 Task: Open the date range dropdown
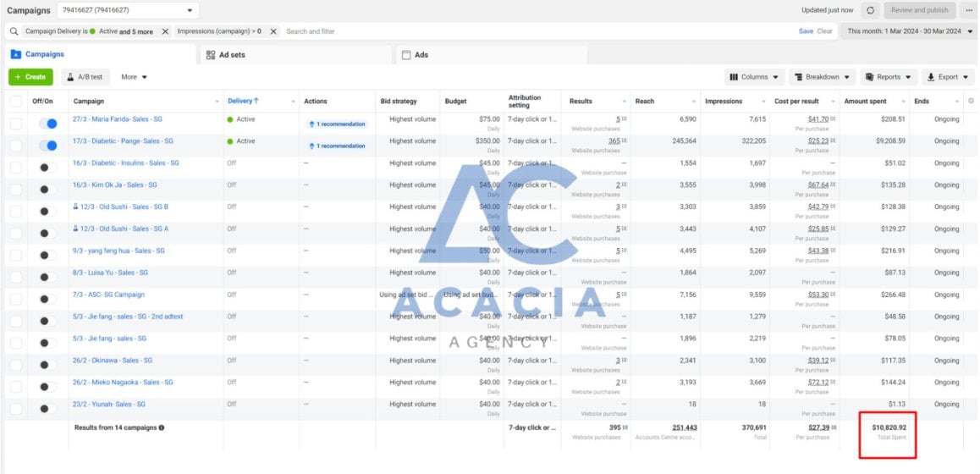pyautogui.click(x=908, y=31)
